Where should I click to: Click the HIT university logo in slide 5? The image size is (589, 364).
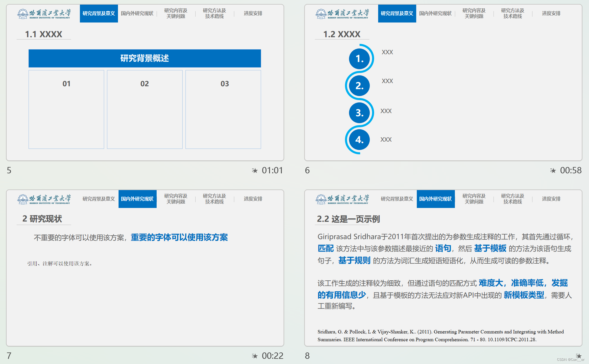44,14
